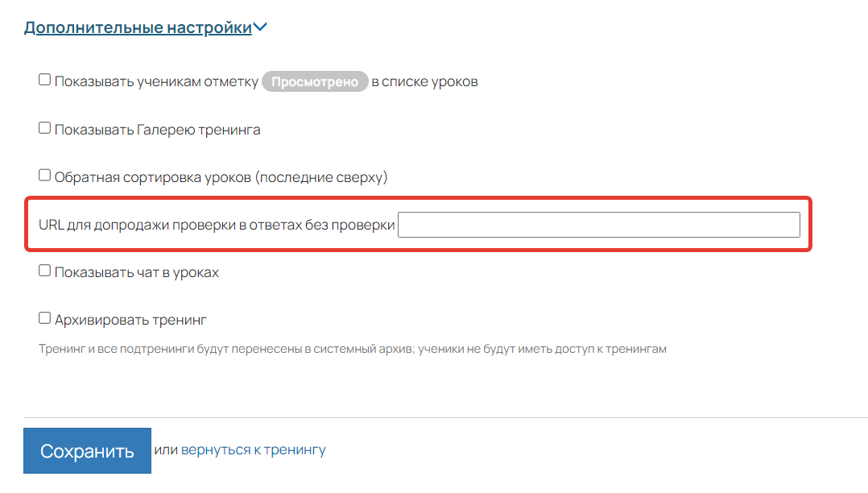Click the label text Показывать чат в уроках

click(x=136, y=272)
